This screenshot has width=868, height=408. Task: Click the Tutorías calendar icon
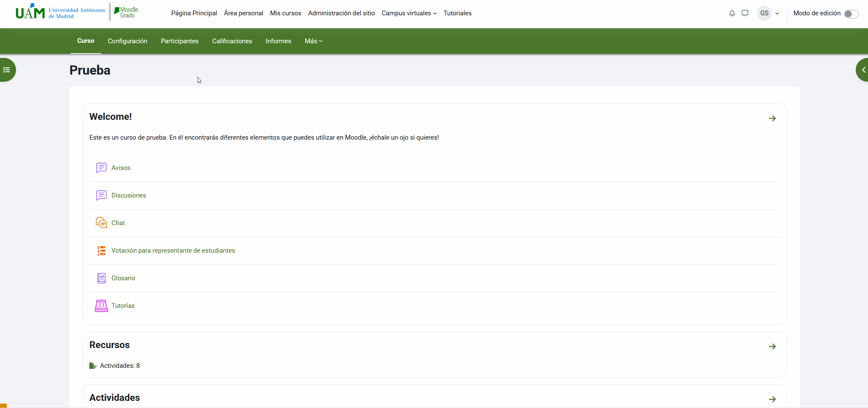(x=101, y=305)
